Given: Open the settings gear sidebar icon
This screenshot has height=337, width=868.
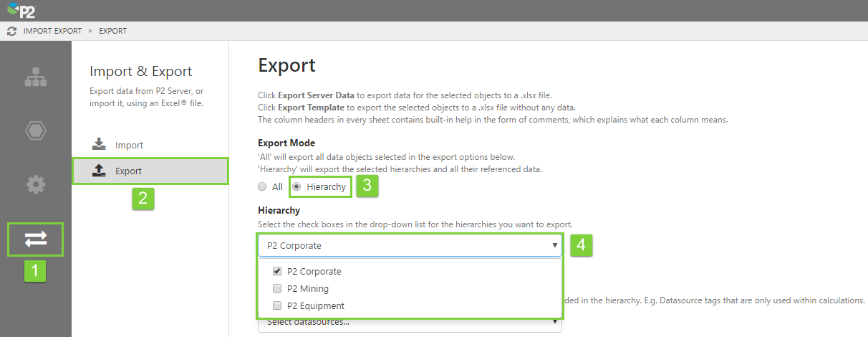Looking at the screenshot, I should pyautogui.click(x=35, y=184).
